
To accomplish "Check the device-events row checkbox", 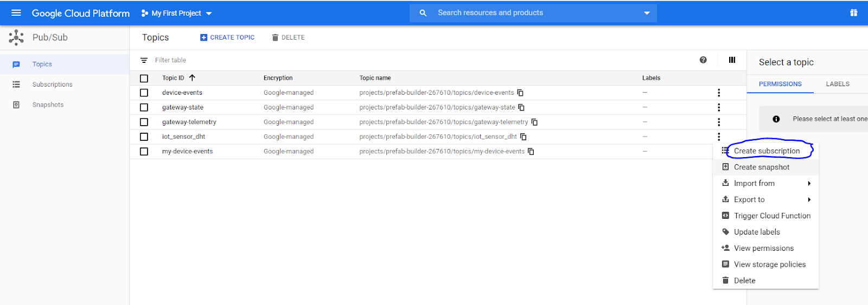I will coord(144,93).
